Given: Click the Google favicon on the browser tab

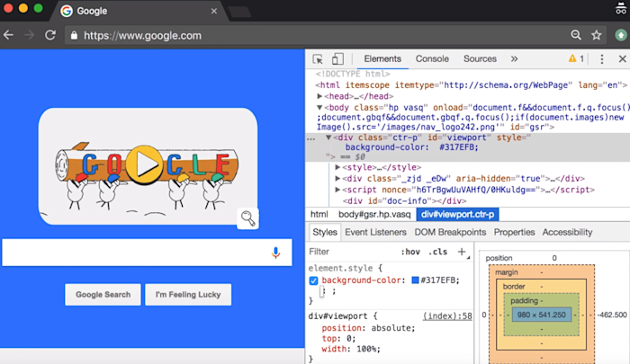Looking at the screenshot, I should pos(67,11).
